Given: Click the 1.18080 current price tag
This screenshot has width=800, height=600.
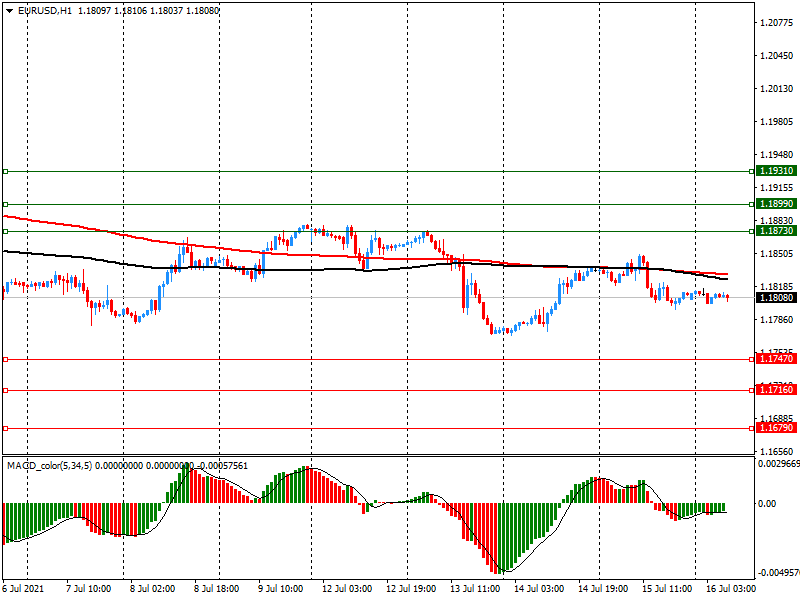Looking at the screenshot, I should point(776,298).
